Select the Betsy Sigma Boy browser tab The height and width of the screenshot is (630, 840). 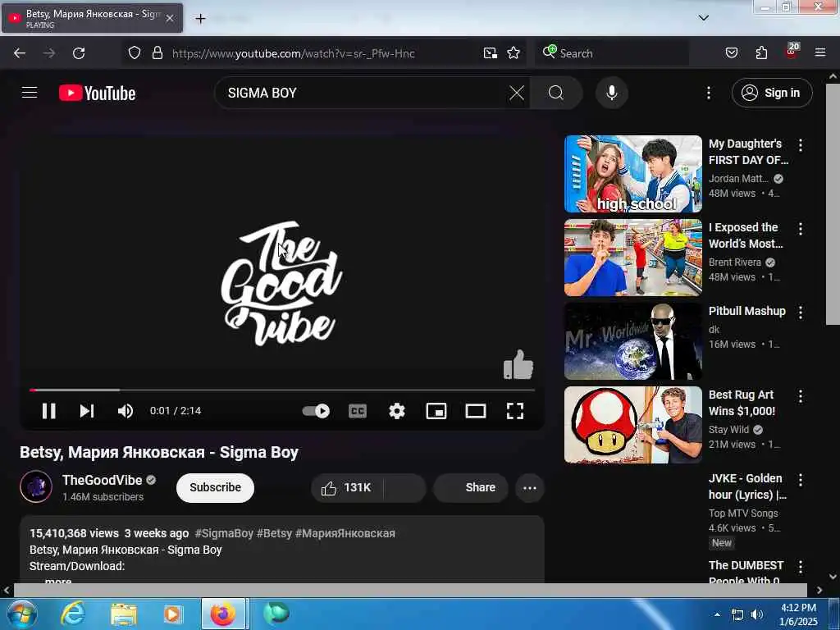[x=92, y=18]
